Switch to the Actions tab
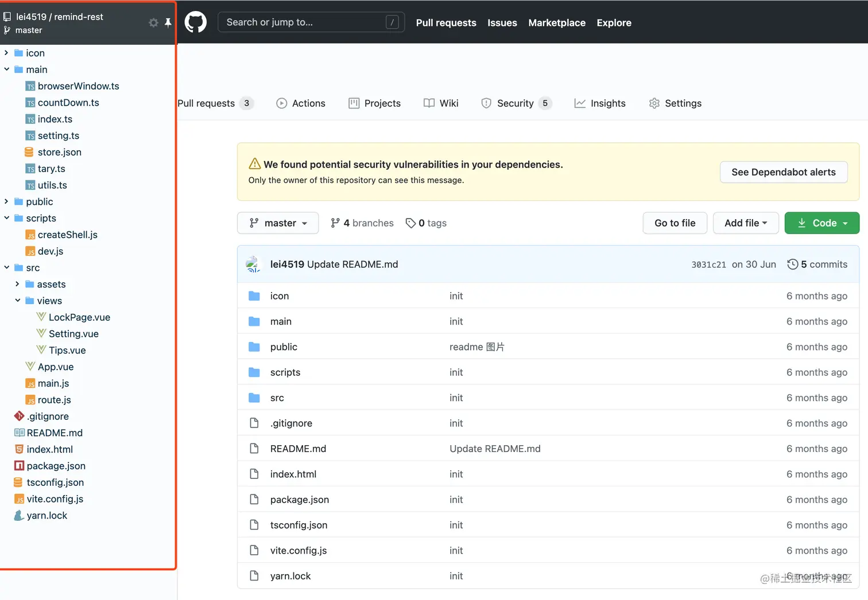Viewport: 868px width, 600px height. (301, 103)
